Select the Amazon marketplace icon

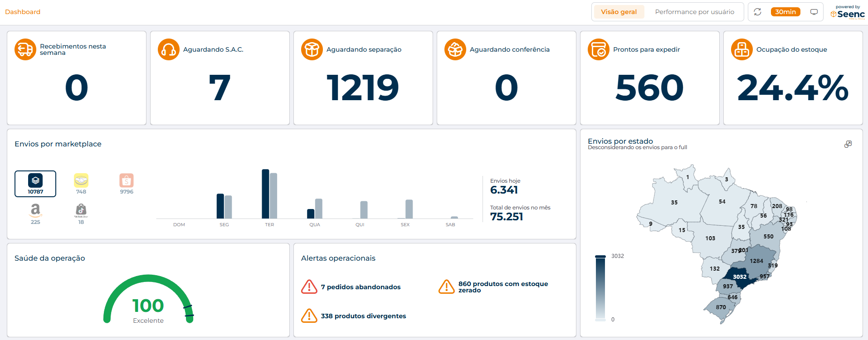point(35,210)
